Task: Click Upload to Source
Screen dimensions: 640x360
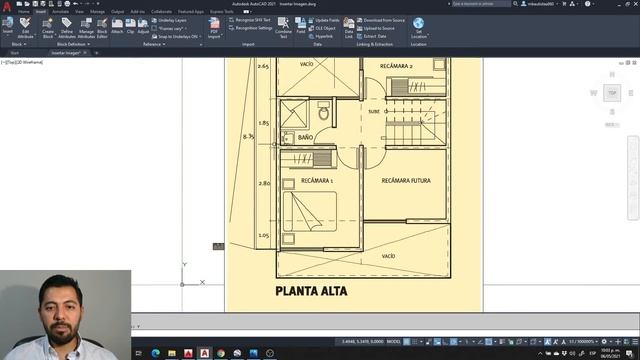Action: coord(376,28)
